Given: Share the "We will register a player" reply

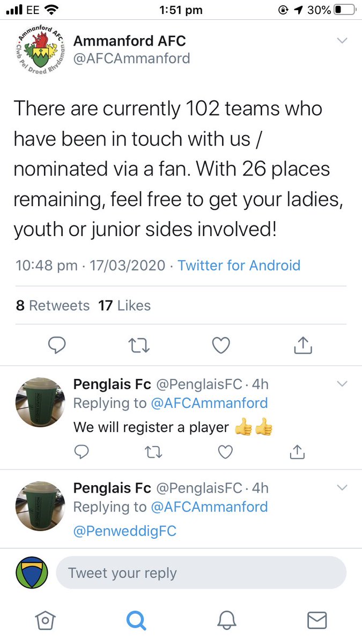Looking at the screenshot, I should 297,453.
